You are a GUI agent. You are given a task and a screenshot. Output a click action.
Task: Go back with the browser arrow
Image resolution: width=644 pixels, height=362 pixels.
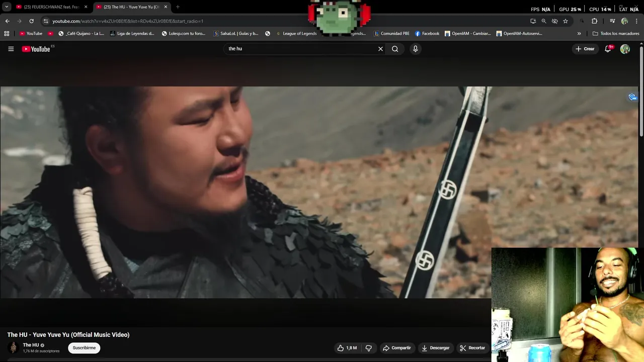click(x=7, y=21)
